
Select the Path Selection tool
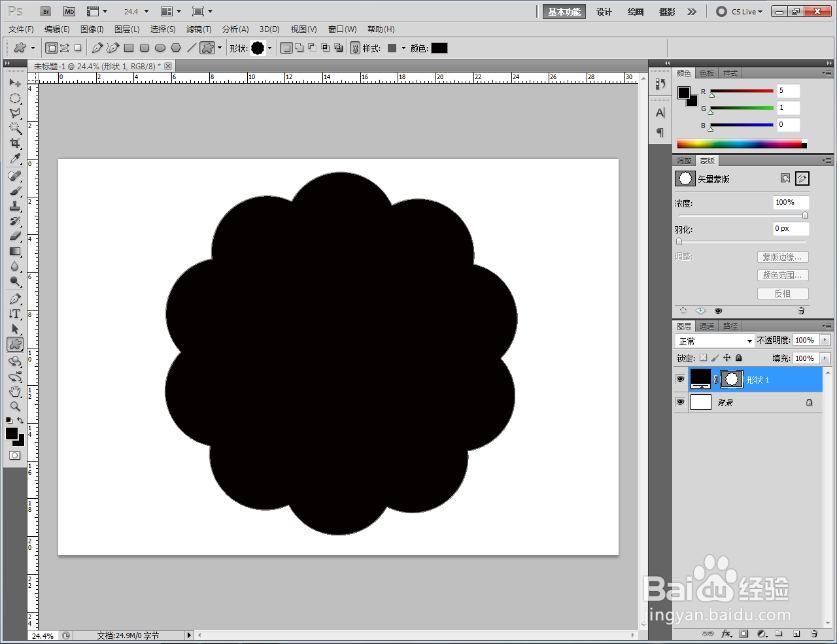tap(15, 329)
